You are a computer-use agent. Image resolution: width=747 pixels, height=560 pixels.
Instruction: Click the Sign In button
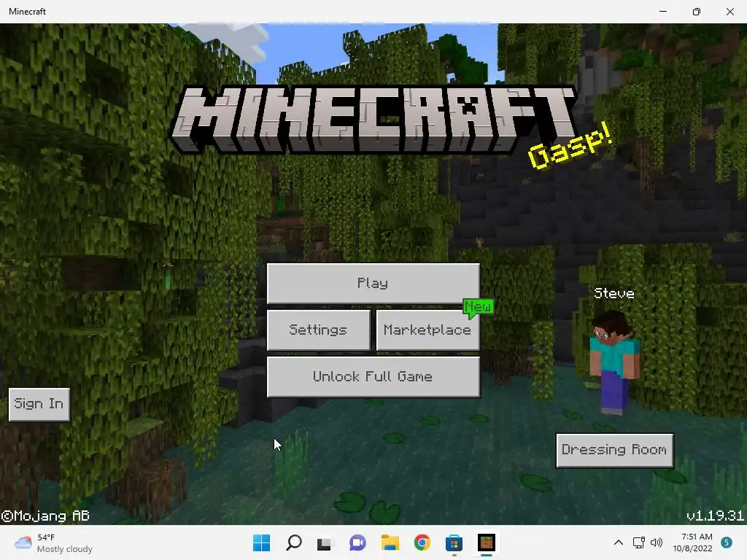coord(39,404)
